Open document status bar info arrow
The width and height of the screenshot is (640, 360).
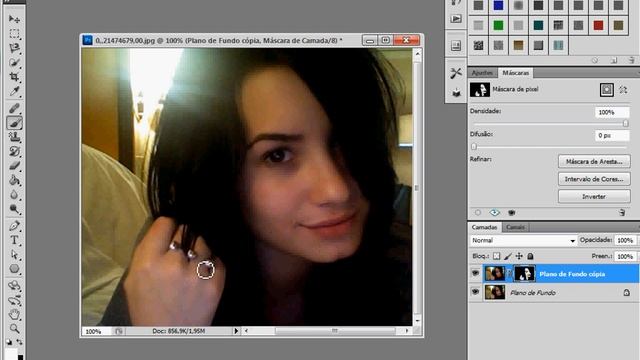236,331
